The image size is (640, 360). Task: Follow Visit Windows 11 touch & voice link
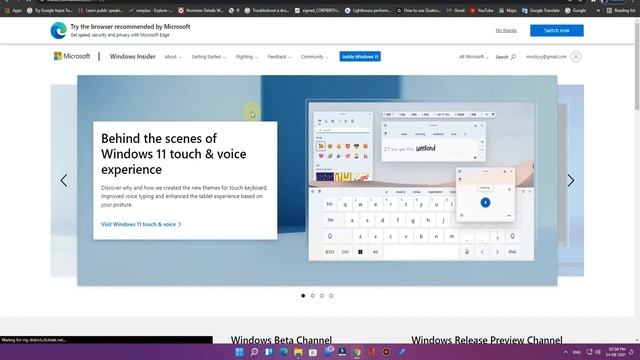pyautogui.click(x=141, y=224)
